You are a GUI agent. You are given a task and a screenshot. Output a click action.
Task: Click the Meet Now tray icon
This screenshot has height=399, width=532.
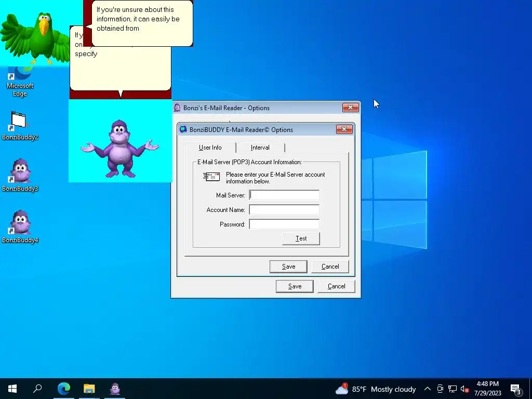click(440, 389)
